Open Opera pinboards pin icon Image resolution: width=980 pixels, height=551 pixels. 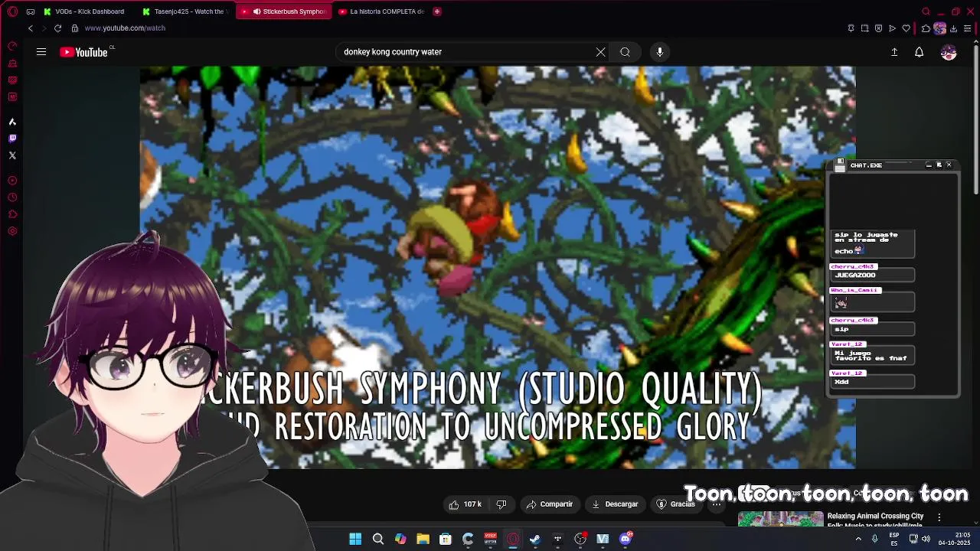coord(851,28)
